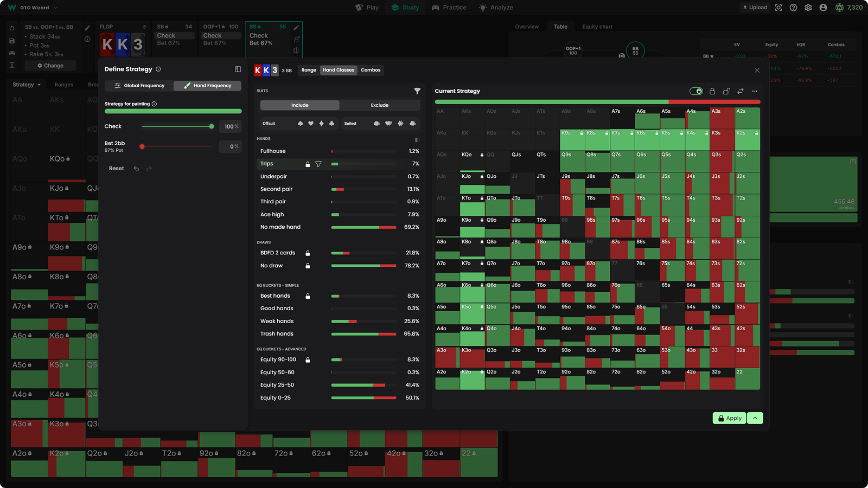The height and width of the screenshot is (488, 868).
Task: Click the Reset button
Action: (116, 169)
